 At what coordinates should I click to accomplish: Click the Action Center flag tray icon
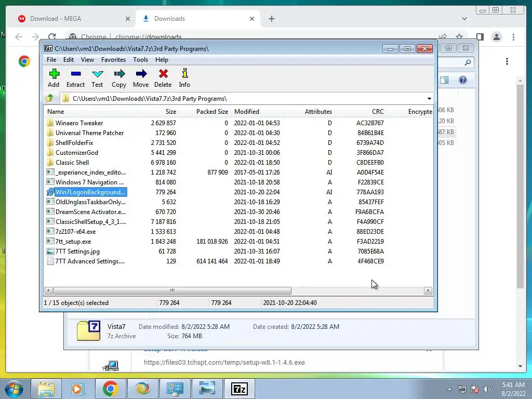pos(475,389)
